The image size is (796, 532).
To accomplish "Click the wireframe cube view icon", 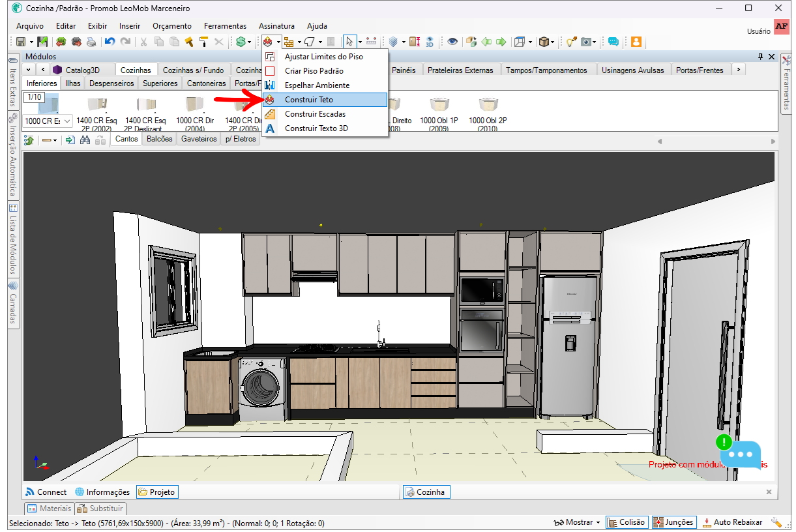I will [520, 42].
